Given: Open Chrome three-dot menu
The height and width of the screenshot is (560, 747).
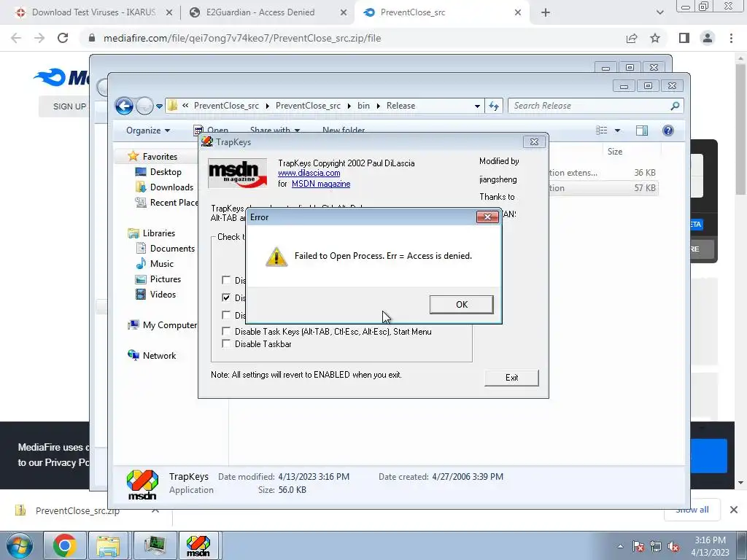Looking at the screenshot, I should tap(731, 38).
